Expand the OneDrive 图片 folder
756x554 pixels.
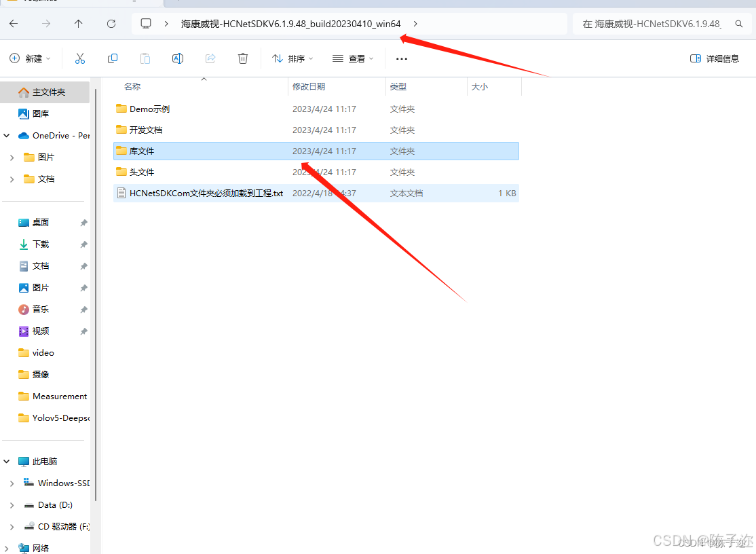12,158
